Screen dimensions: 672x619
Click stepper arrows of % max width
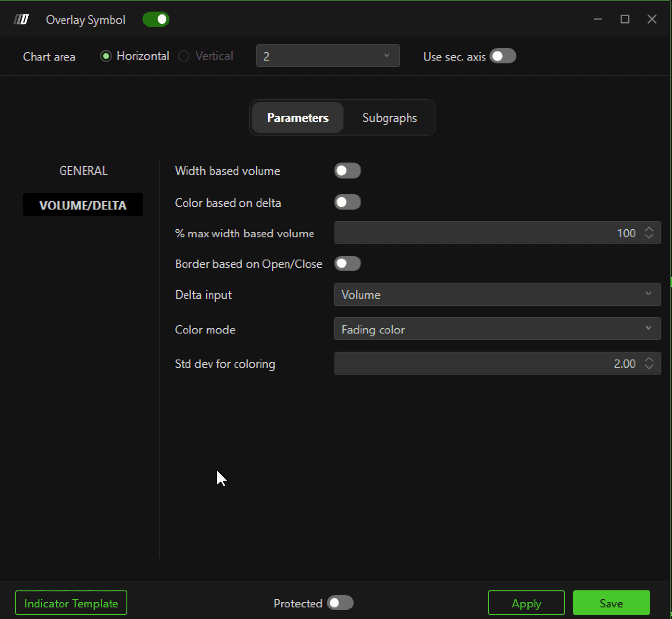[648, 233]
